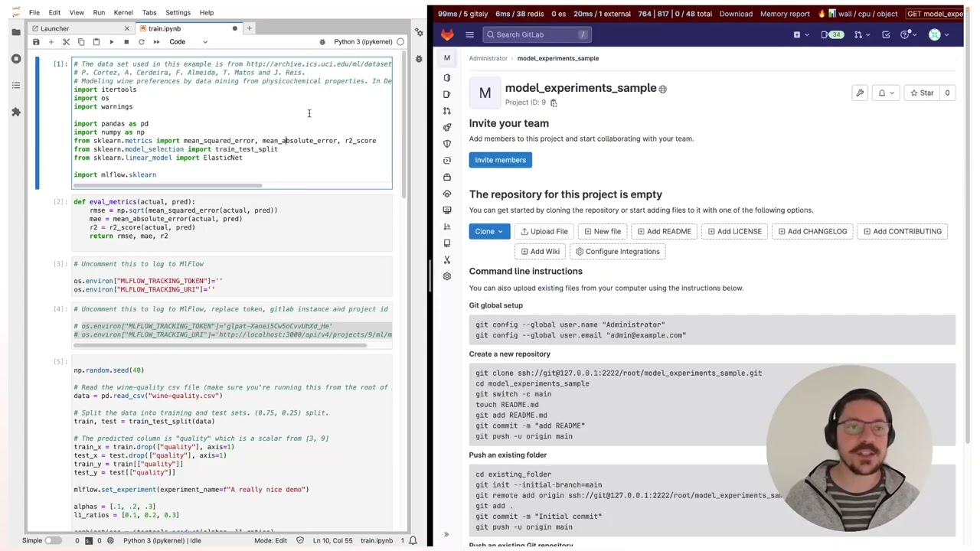Focus the Search GitLab field
The width and height of the screenshot is (980, 551).
[537, 34]
